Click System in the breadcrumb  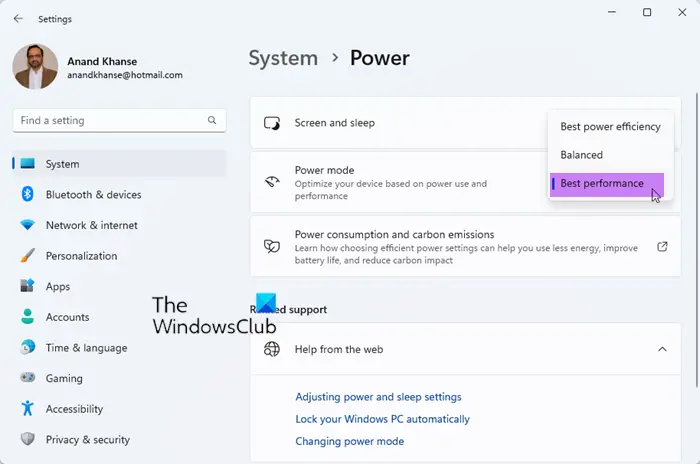(283, 58)
